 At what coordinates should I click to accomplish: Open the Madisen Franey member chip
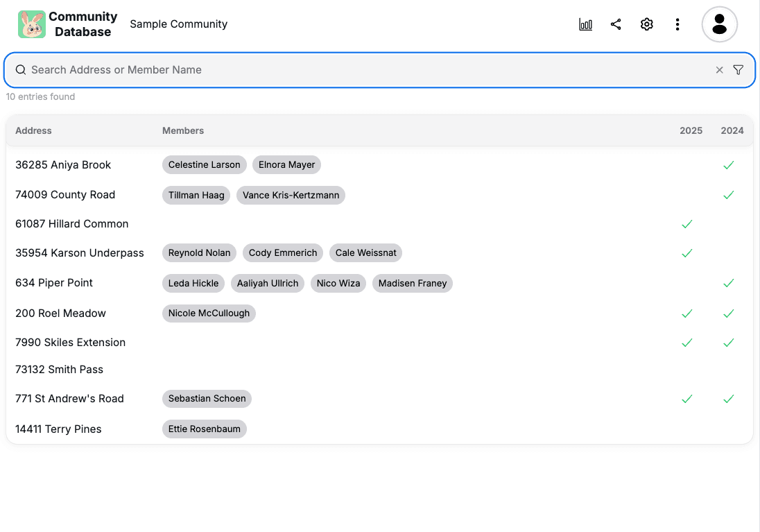[x=413, y=283]
